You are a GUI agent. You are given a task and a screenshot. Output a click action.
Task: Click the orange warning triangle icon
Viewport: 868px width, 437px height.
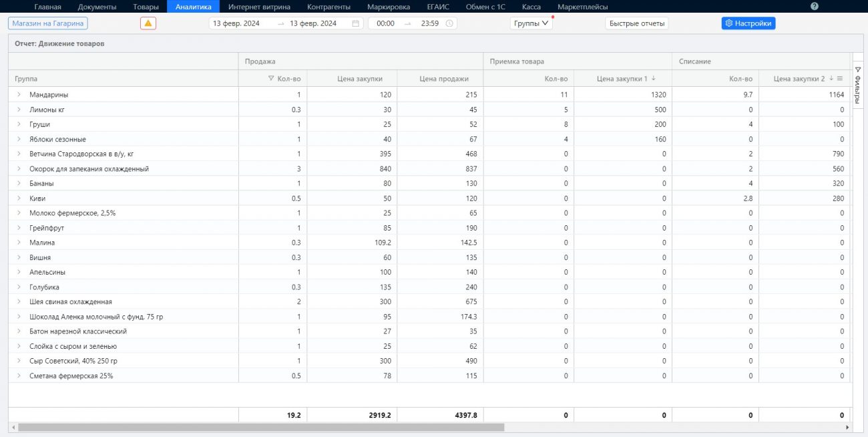click(148, 23)
